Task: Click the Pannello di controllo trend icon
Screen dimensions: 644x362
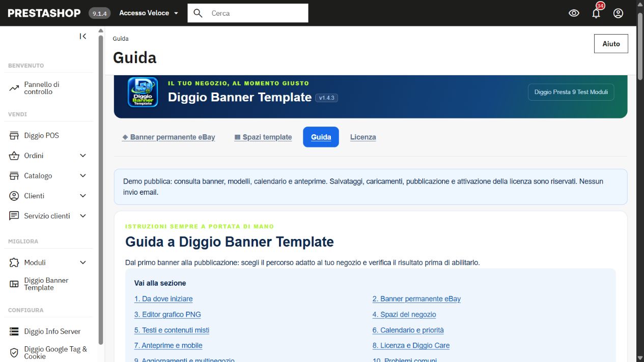Action: pyautogui.click(x=14, y=88)
